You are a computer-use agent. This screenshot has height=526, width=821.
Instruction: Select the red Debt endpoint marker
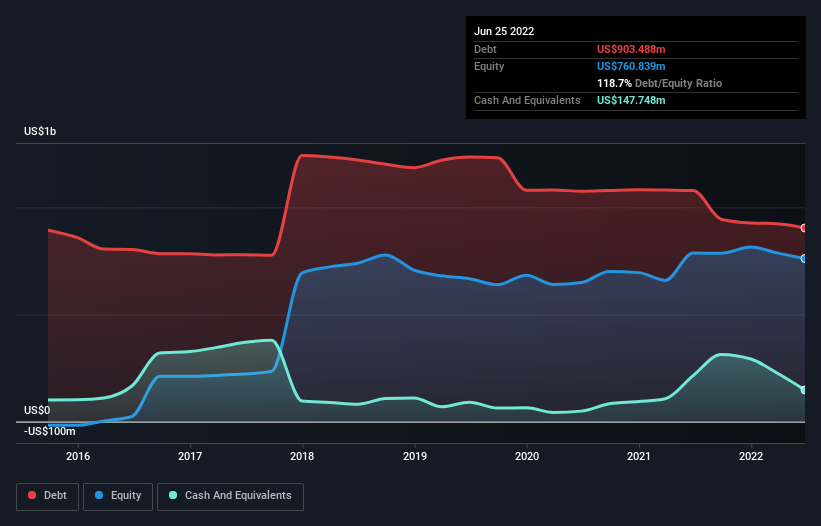(x=804, y=228)
